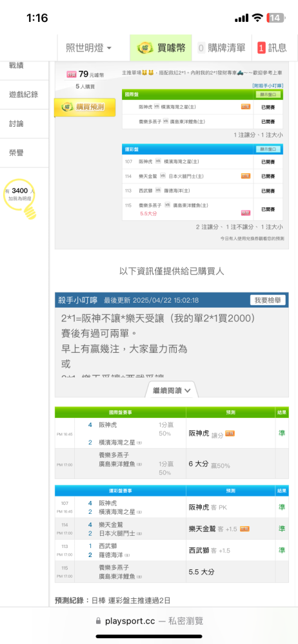This screenshot has height=644, width=298.
Task: Click the 5 人購買 buyer count
Action: coord(85,87)
